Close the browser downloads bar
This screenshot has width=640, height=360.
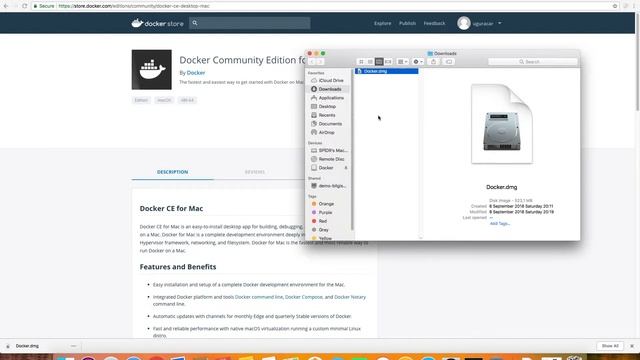[x=632, y=346]
